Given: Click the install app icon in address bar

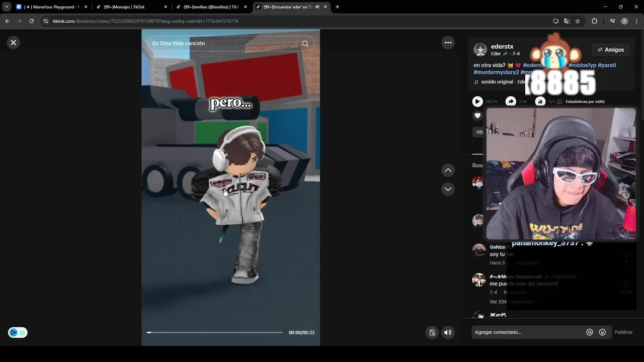Looking at the screenshot, I should pyautogui.click(x=556, y=21).
